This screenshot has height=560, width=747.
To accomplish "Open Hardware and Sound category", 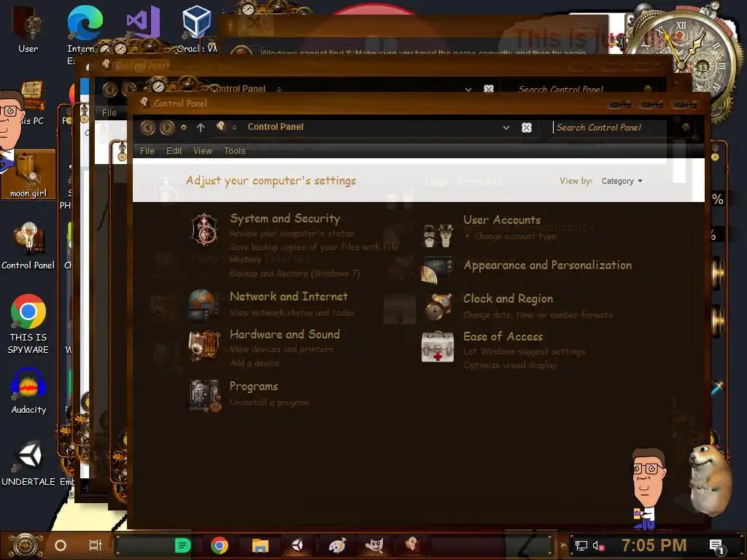I will click(x=285, y=334).
